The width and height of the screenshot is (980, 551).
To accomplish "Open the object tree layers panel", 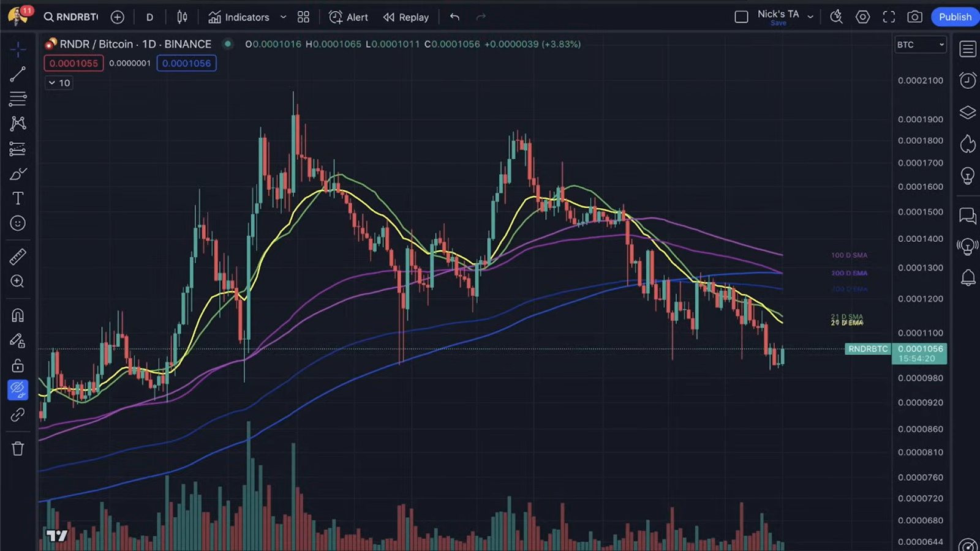I will click(968, 113).
